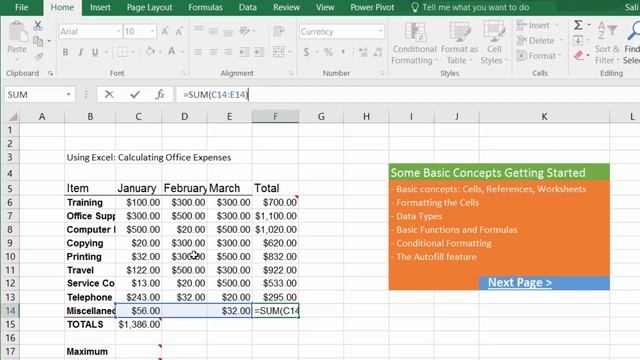Click the AutoSum sigma icon
640x360 pixels.
[578, 25]
